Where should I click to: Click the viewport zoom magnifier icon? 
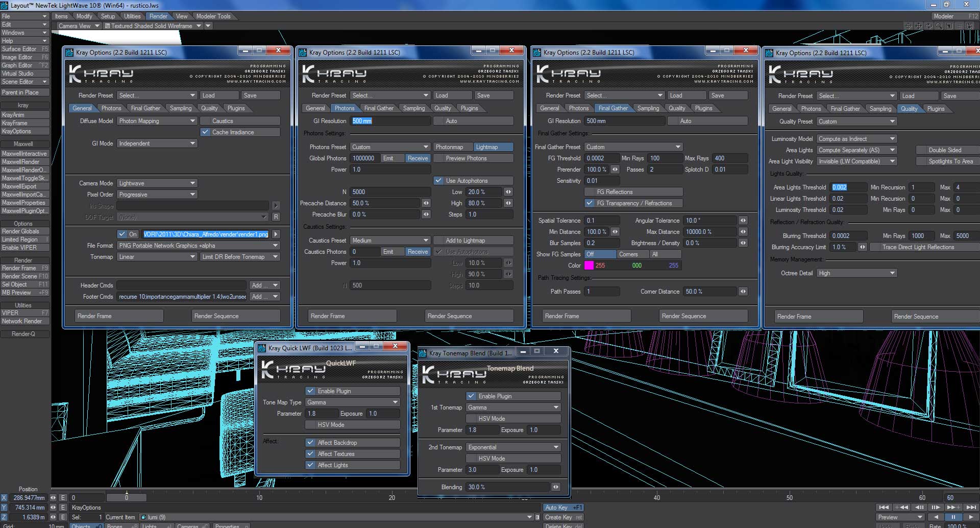pyautogui.click(x=939, y=26)
